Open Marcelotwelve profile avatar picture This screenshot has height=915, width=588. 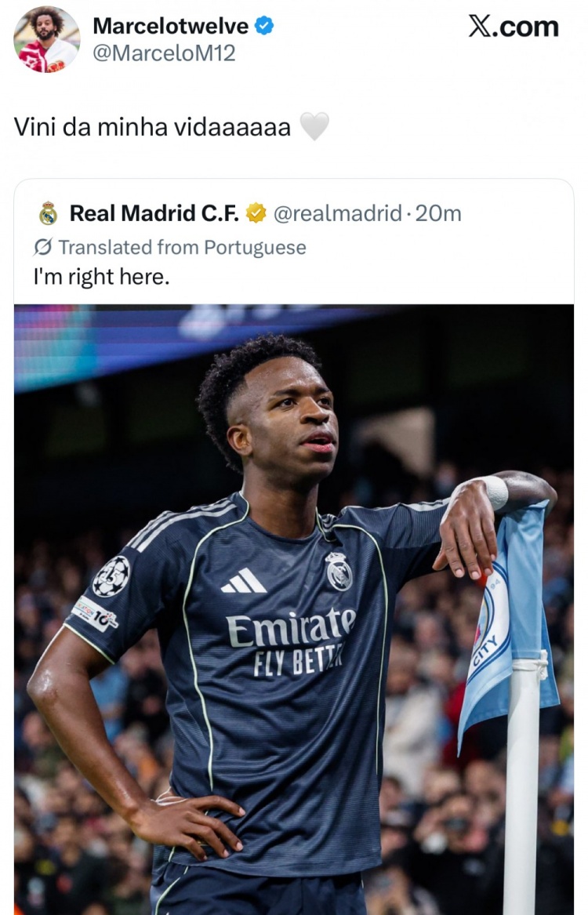(46, 40)
